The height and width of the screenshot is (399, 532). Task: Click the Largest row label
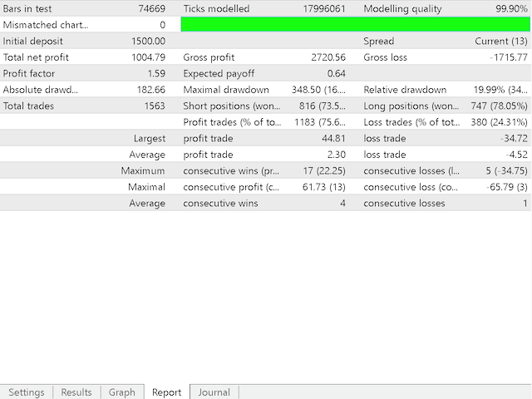click(150, 139)
